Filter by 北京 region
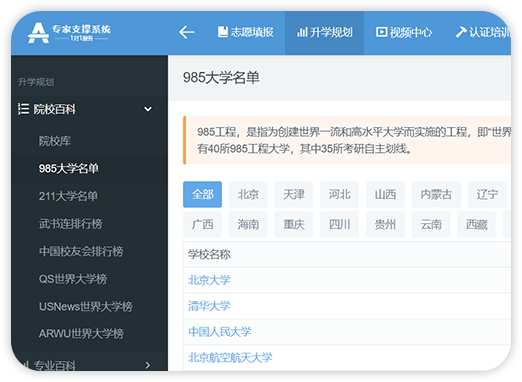The width and height of the screenshot is (522, 382). click(248, 194)
